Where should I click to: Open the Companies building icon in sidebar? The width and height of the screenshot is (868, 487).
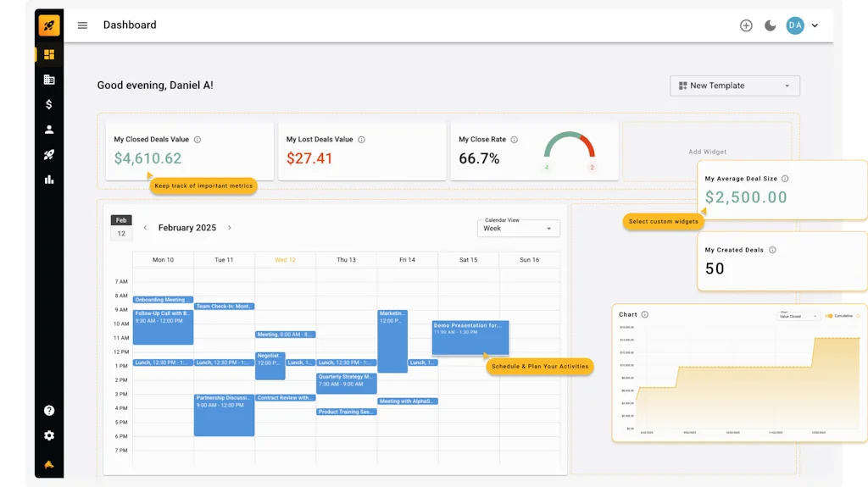click(x=49, y=80)
